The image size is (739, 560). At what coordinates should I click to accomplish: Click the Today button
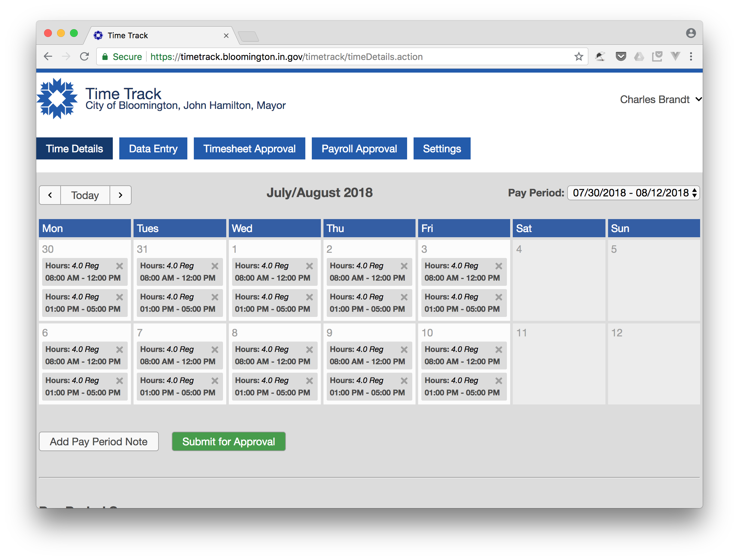pos(85,195)
